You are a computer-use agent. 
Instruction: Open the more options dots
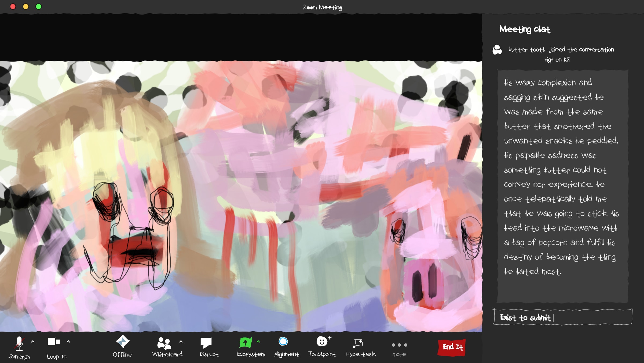tap(399, 345)
